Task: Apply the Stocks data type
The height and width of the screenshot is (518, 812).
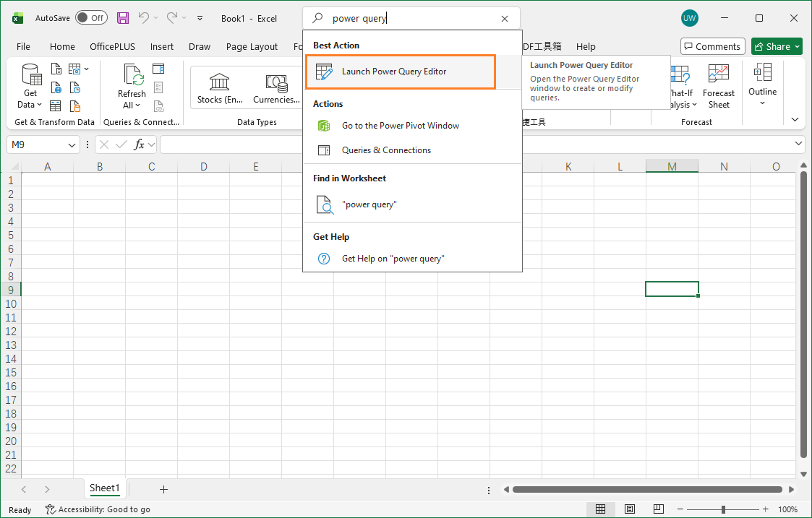Action: (221, 87)
